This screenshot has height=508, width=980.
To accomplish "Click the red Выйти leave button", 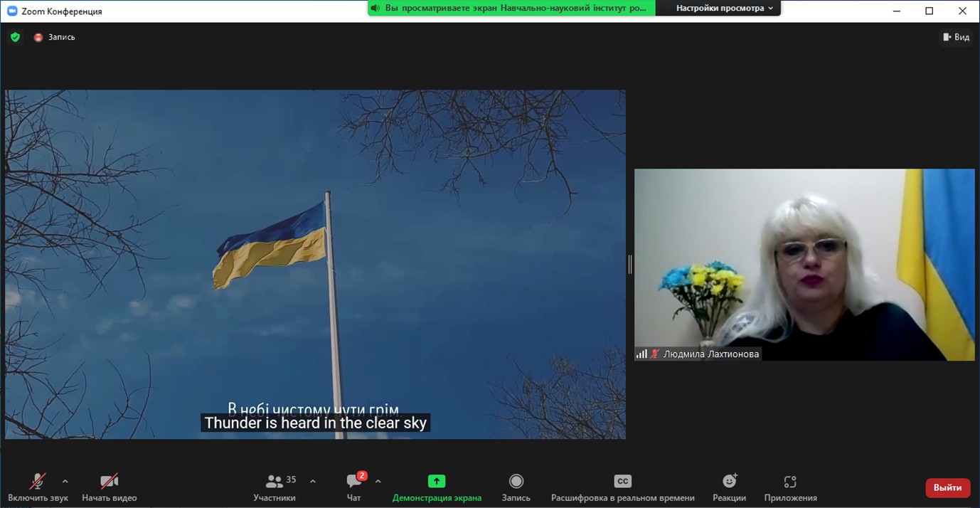I will (x=947, y=487).
